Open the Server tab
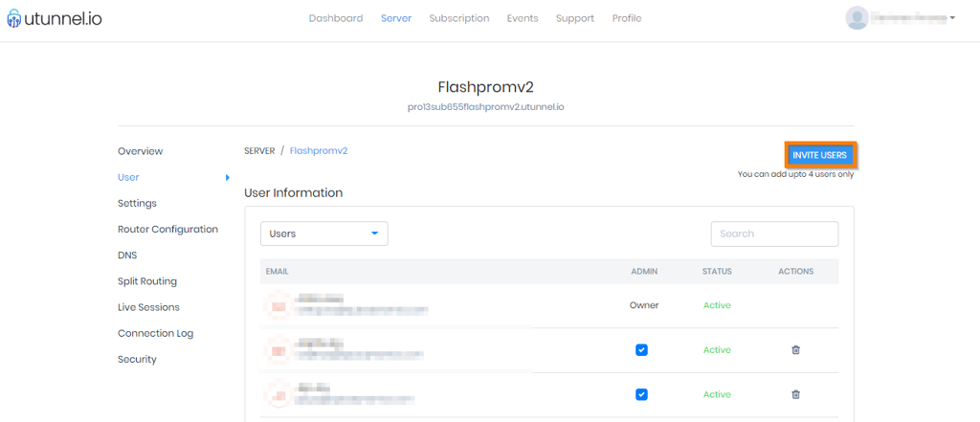 pos(396,18)
